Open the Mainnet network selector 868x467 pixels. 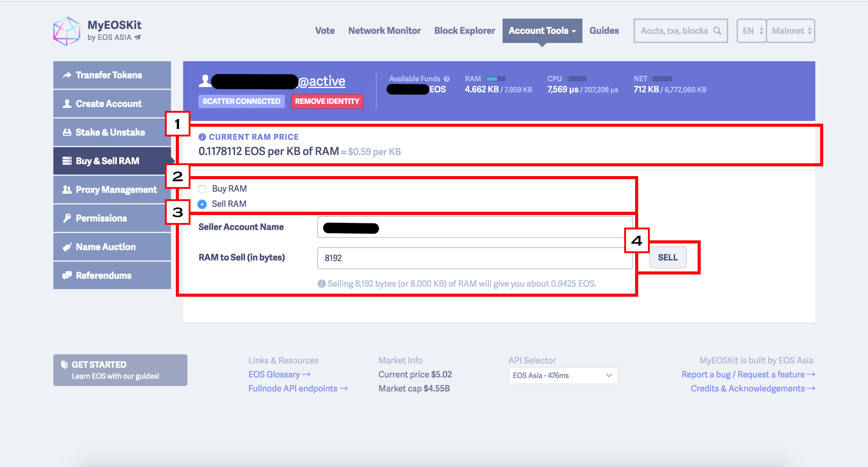pyautogui.click(x=791, y=31)
